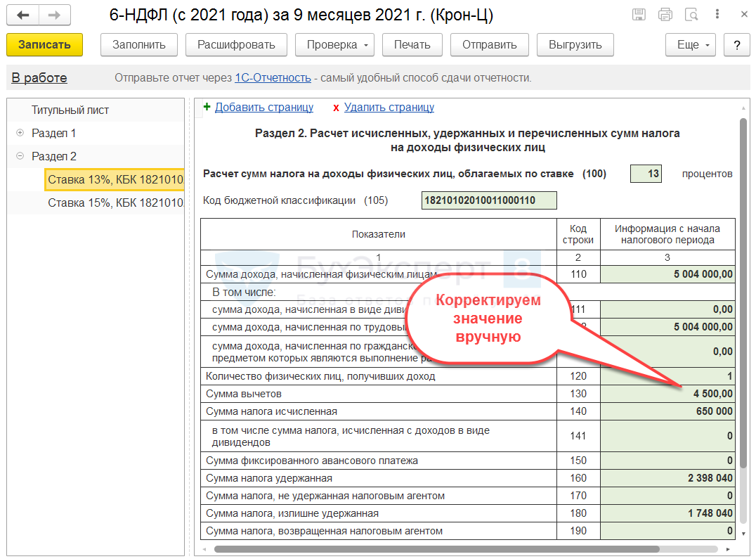This screenshot has height=559, width=756.
Task: Click the scroll right arrow
Action: pos(728,549)
